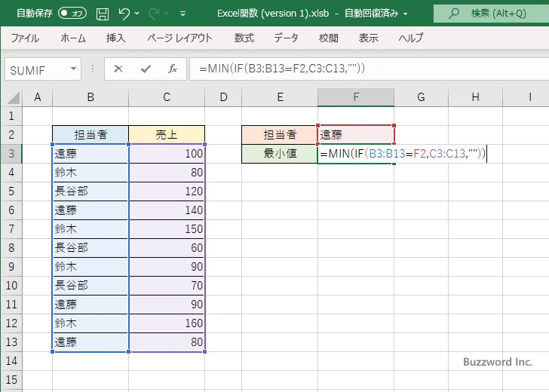Screen dimensions: 549x392
Task: Click the cell with value 140
Action: (167, 210)
